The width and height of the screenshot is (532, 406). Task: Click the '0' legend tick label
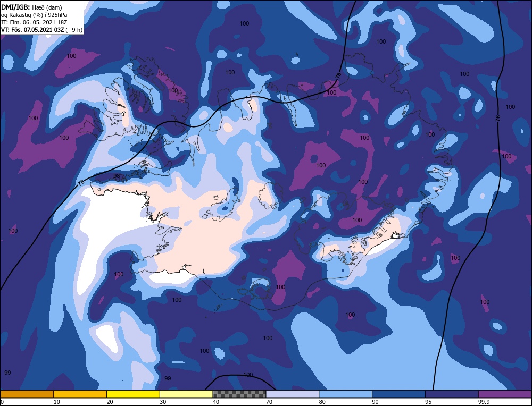click(x=2, y=402)
